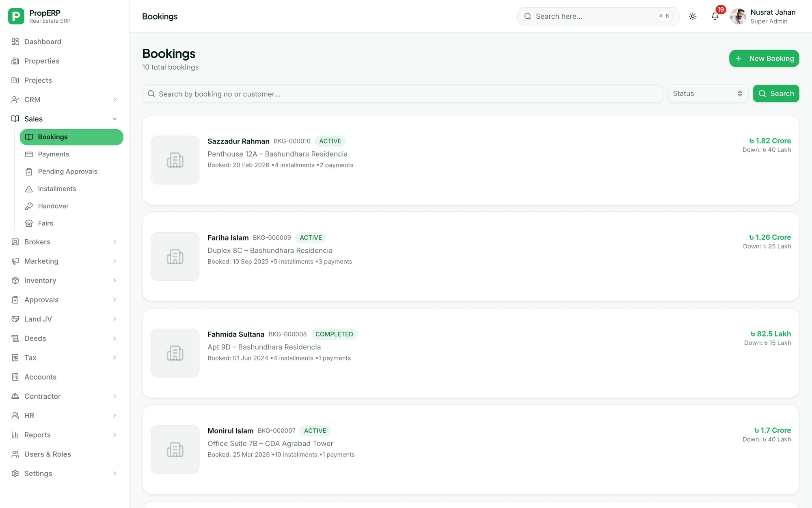
Task: Open the Dashboard grid icon
Action: [x=15, y=42]
